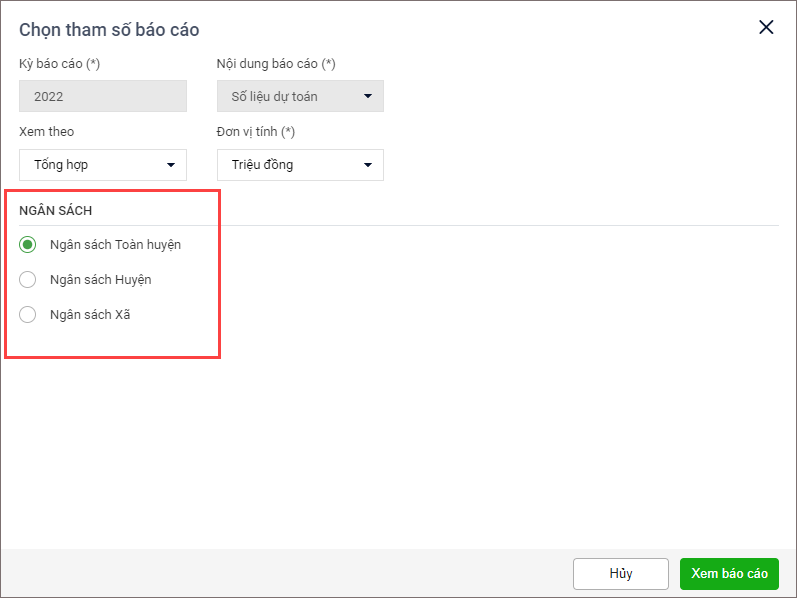Viewport: 797px width, 598px height.
Task: Select the Ngân sách Toàn huyện radio circle
Action: pyautogui.click(x=28, y=244)
